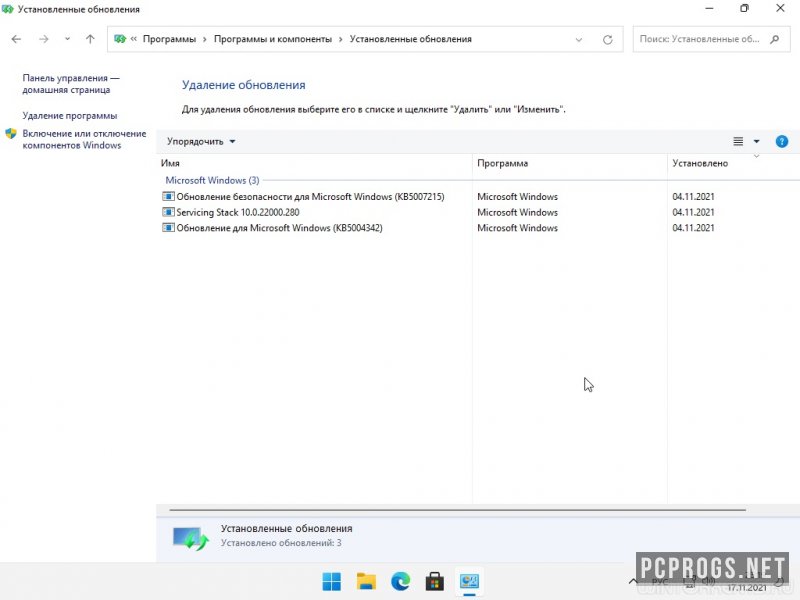Open additional view options dropdown arrow
The height and width of the screenshot is (600, 800).
[x=757, y=141]
